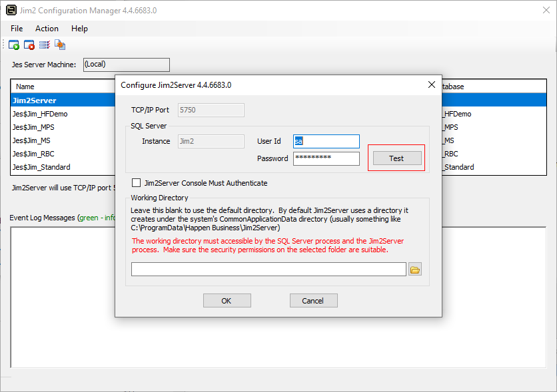The image size is (557, 392).
Task: Click the Jim2 app icon in title bar
Action: click(x=11, y=10)
